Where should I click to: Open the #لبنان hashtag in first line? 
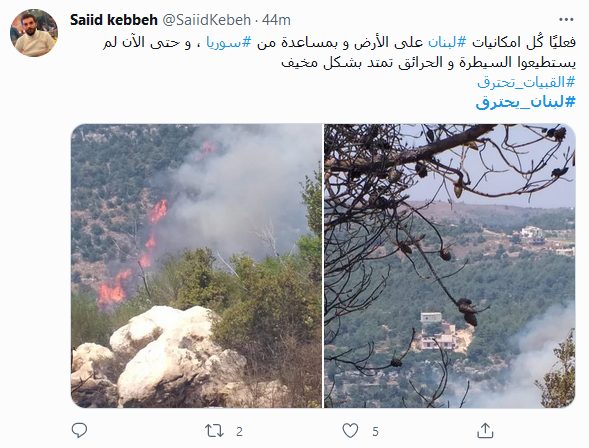(447, 42)
